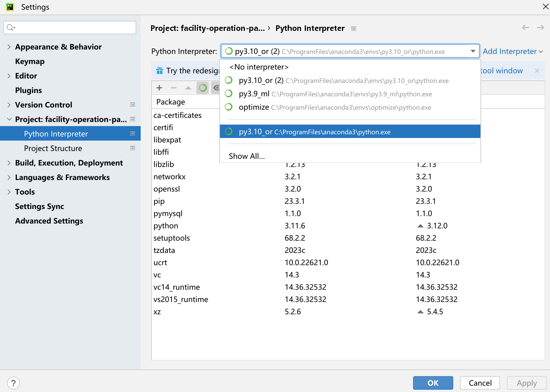Click the navigate back arrow
Screen dimensions: 550x392
525,28
